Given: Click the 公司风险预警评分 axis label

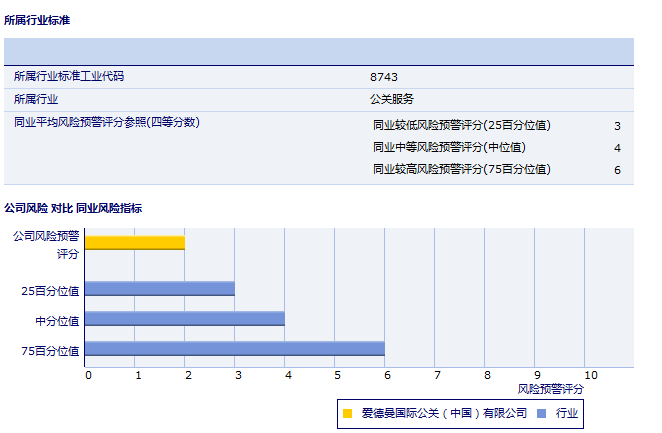Looking at the screenshot, I should (x=46, y=245).
